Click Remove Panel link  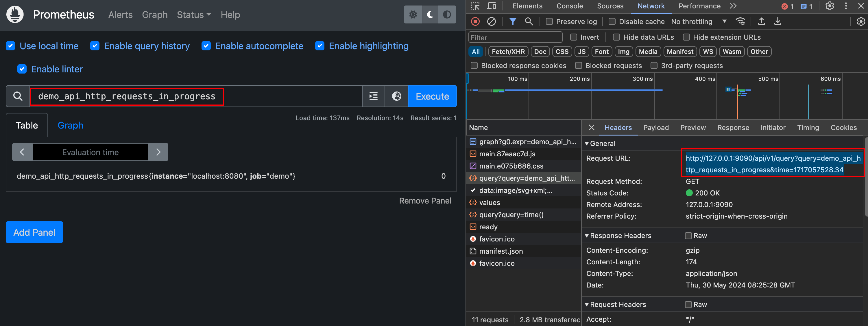pyautogui.click(x=425, y=201)
